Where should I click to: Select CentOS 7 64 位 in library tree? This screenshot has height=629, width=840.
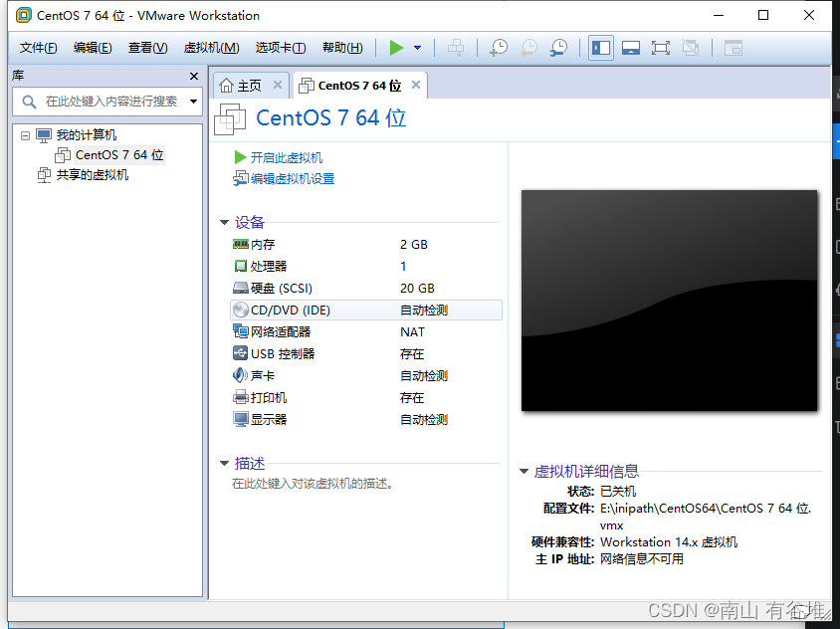(x=118, y=155)
